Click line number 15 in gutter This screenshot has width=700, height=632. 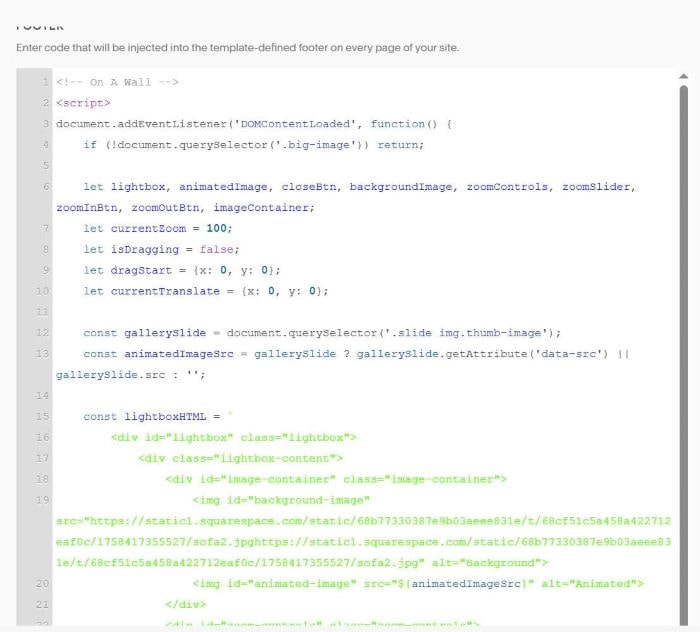point(42,416)
